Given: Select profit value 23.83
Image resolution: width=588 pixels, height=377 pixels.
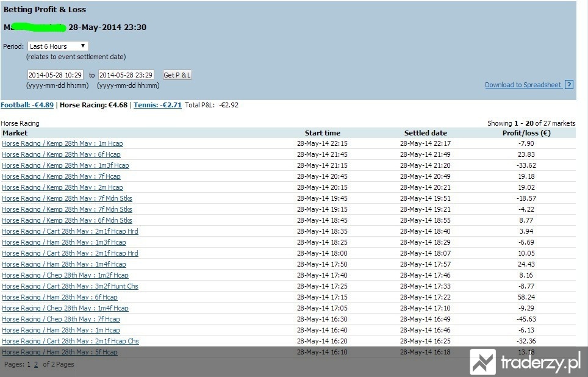Looking at the screenshot, I should point(526,154).
